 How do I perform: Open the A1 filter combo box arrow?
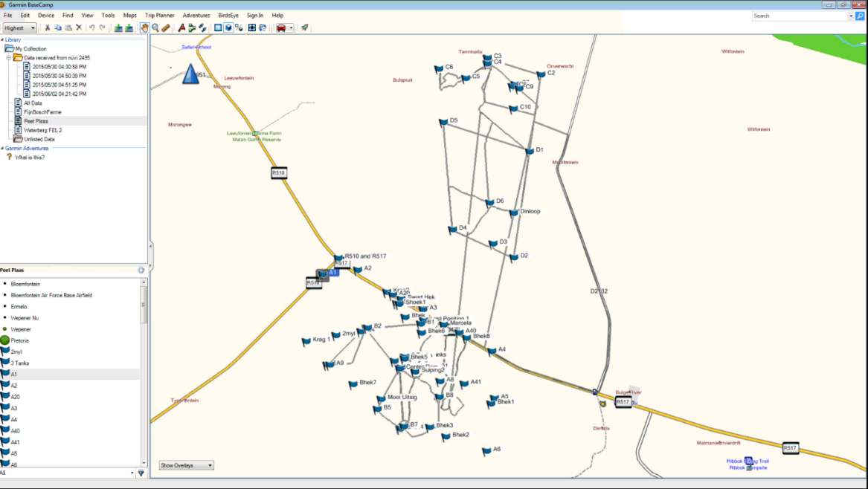pos(132,473)
